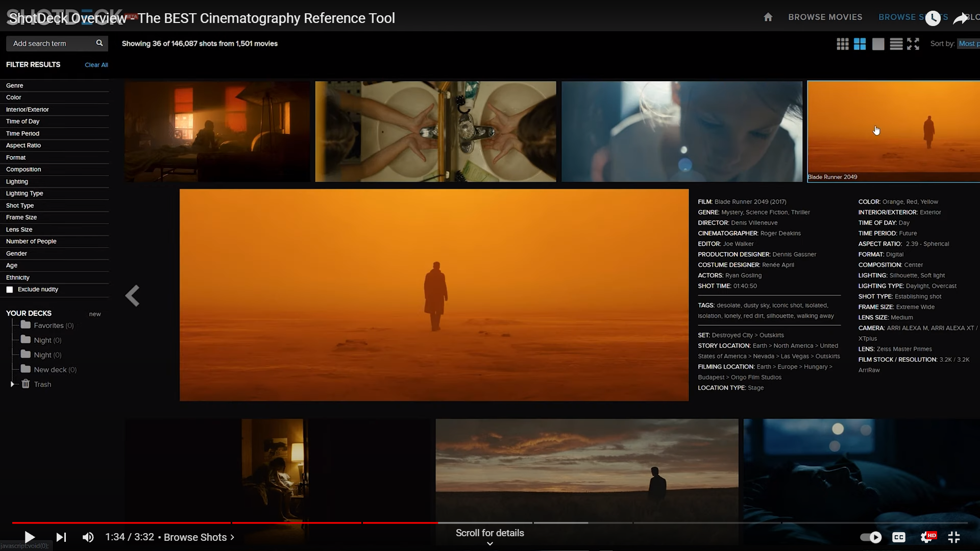Play the video
980x551 pixels.
[x=30, y=537]
